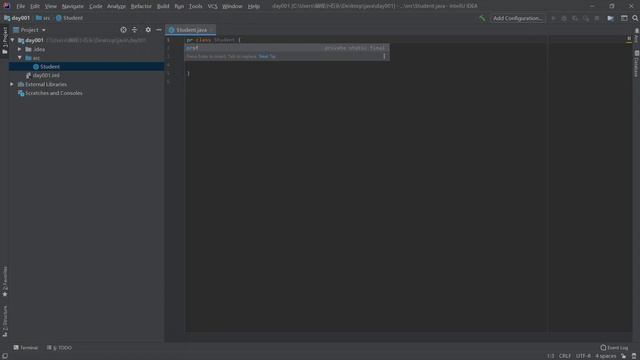Toggle the Structure side tool window
Screen dimensions: 640x360
[4, 321]
